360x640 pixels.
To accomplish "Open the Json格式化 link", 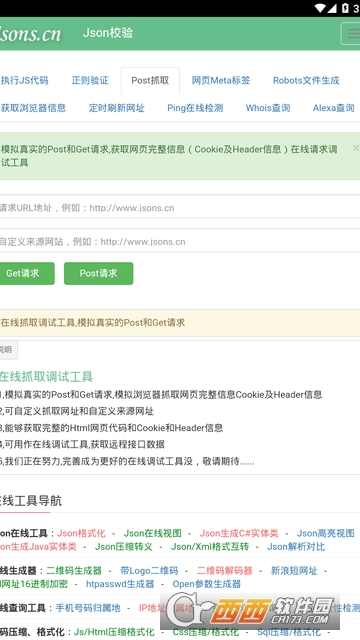I will [x=81, y=533].
